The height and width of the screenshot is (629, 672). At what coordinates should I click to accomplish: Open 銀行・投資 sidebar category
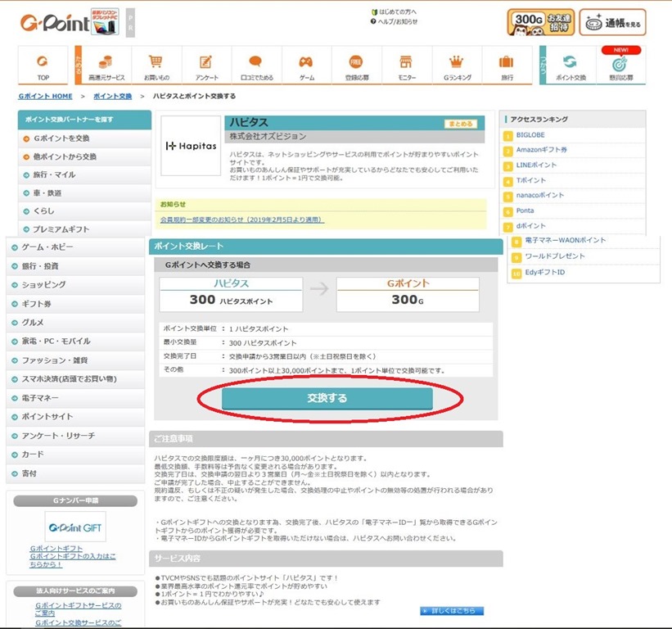[x=76, y=266]
